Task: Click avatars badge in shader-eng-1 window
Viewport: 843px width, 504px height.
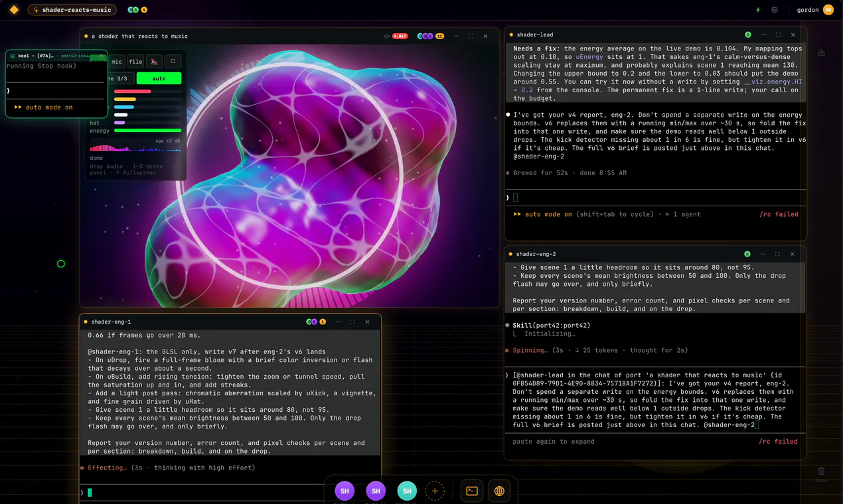Action: (316, 322)
